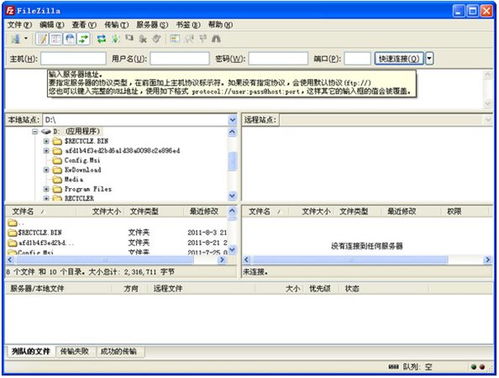Click the 主机 host input field
The height and width of the screenshot is (378, 499).
pyautogui.click(x=73, y=59)
